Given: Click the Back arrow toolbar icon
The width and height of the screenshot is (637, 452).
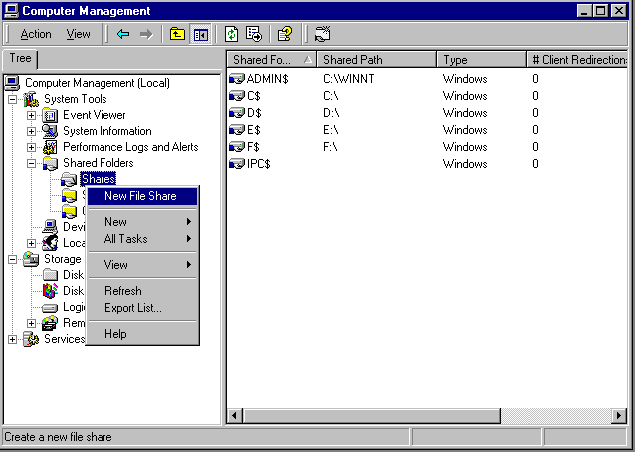Looking at the screenshot, I should pos(123,35).
